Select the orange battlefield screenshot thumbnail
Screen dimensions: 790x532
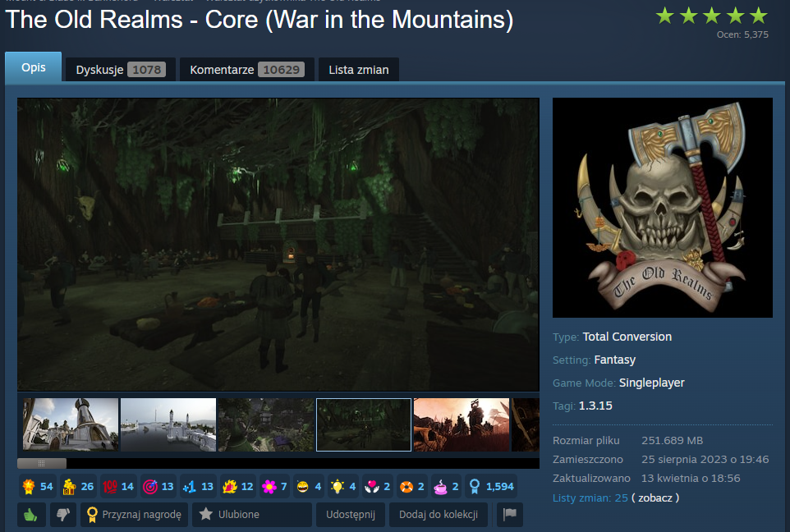point(462,424)
